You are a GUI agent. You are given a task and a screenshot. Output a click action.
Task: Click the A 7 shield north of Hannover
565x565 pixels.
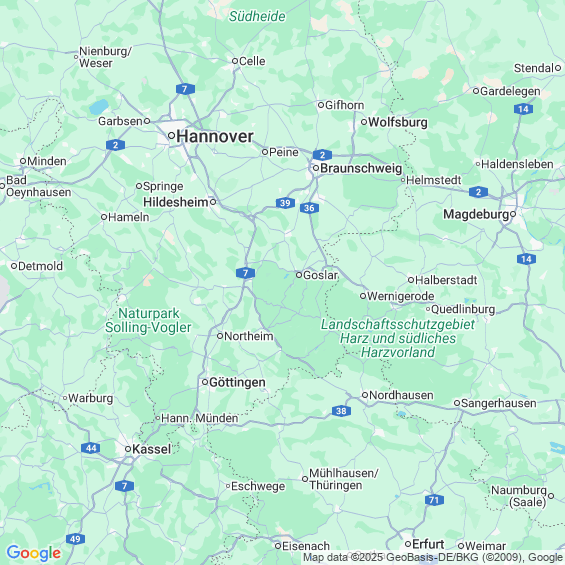point(185,89)
